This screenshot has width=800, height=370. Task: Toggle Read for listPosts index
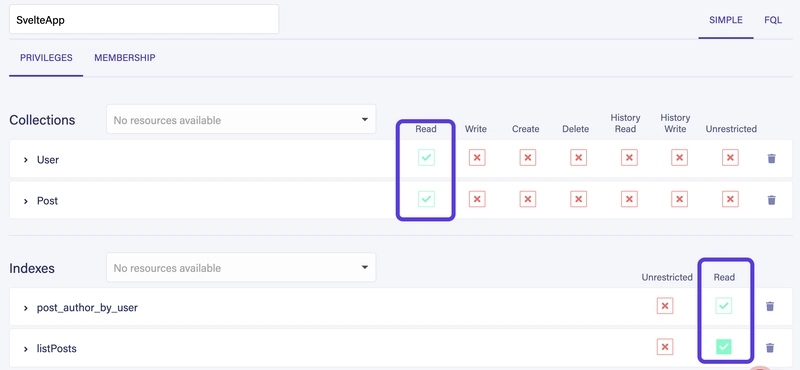723,347
